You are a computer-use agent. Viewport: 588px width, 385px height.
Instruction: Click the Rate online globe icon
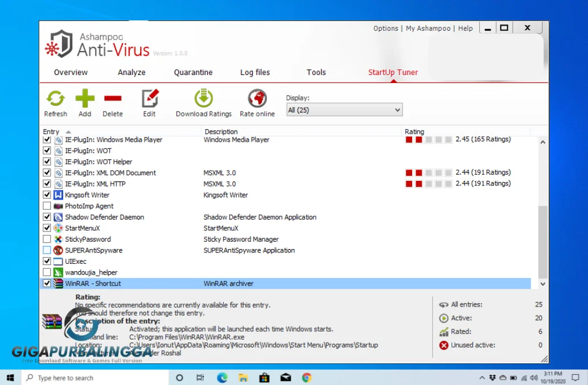pos(257,97)
